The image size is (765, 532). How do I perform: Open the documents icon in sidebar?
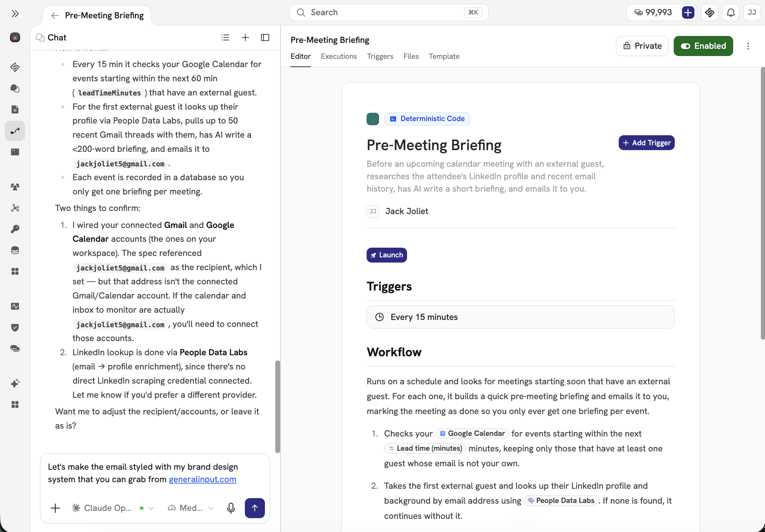tap(15, 110)
